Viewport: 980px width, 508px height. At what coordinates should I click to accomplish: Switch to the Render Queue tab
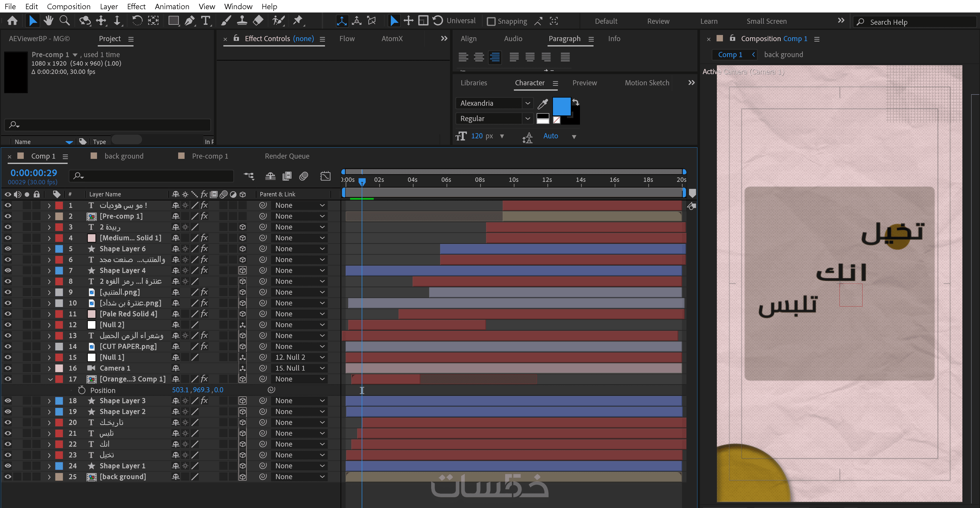(287, 156)
